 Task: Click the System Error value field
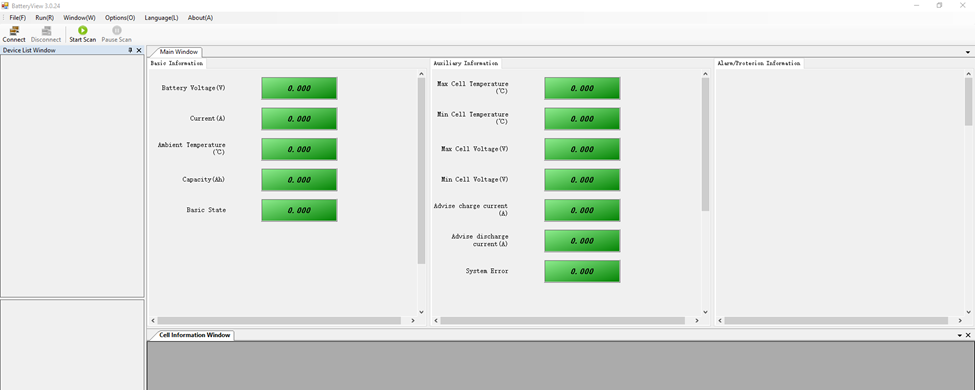click(x=582, y=271)
